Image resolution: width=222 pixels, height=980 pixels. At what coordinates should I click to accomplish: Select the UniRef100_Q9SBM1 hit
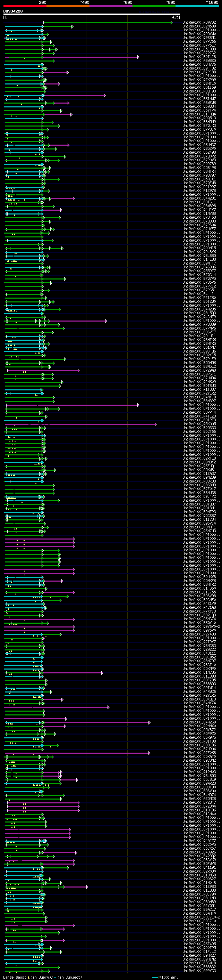pyautogui.click(x=199, y=38)
